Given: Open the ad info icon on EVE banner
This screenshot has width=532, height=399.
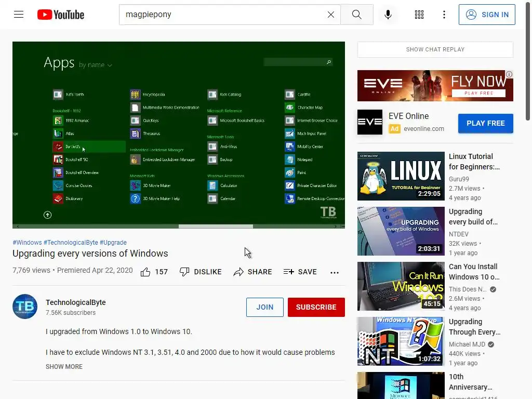Looking at the screenshot, I should click(x=509, y=74).
